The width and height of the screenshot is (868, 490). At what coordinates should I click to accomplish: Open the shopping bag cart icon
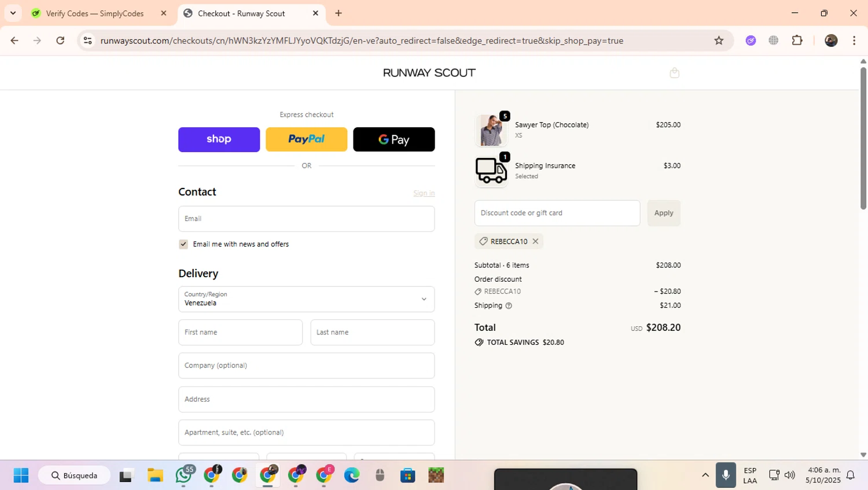point(674,73)
